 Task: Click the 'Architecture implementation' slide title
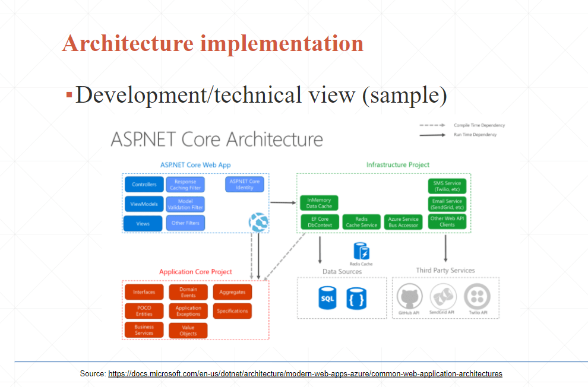(x=213, y=43)
